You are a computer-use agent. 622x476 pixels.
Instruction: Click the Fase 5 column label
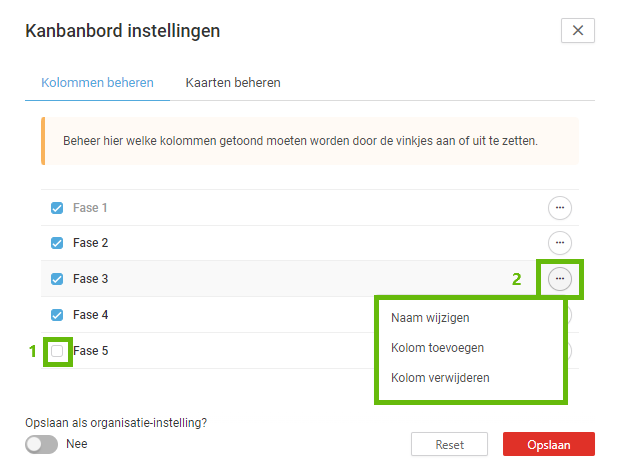point(90,351)
